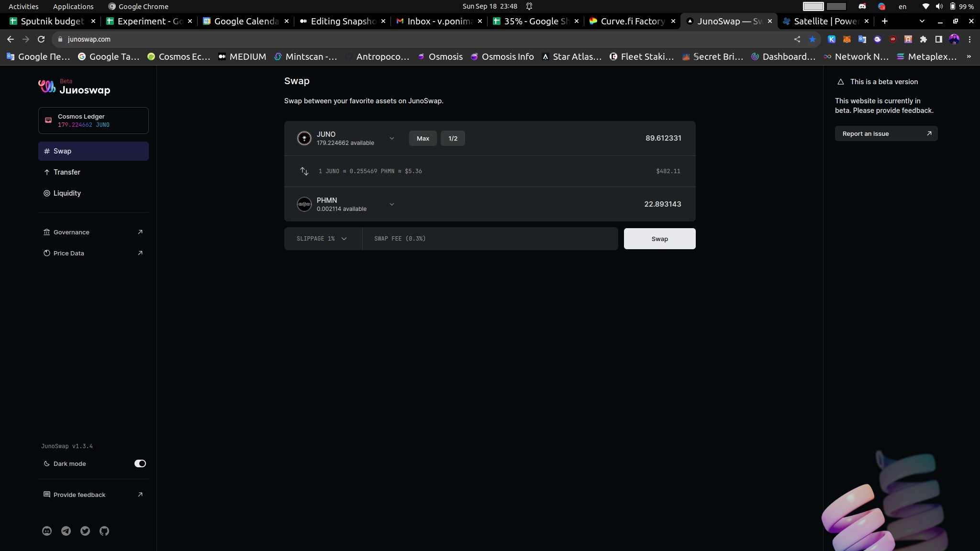Bookmark star icon in address bar
980x551 pixels.
[813, 39]
